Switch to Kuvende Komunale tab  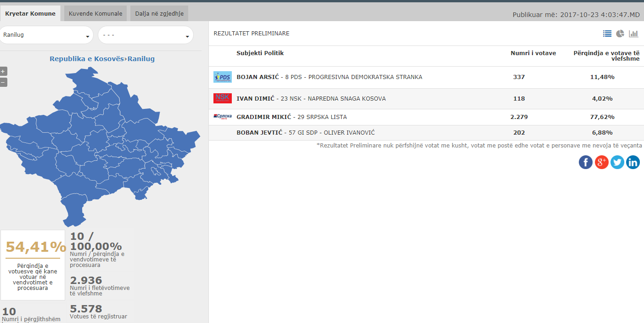pos(95,13)
